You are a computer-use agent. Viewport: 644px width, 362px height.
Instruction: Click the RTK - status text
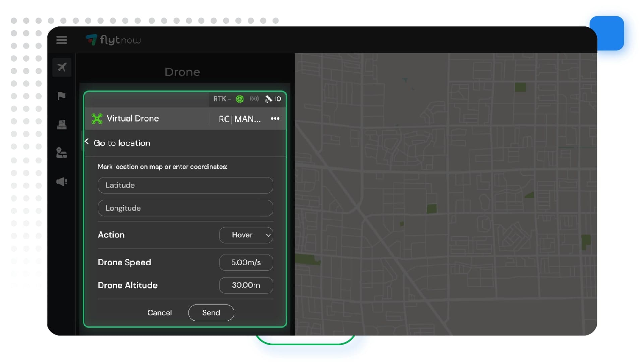(222, 99)
